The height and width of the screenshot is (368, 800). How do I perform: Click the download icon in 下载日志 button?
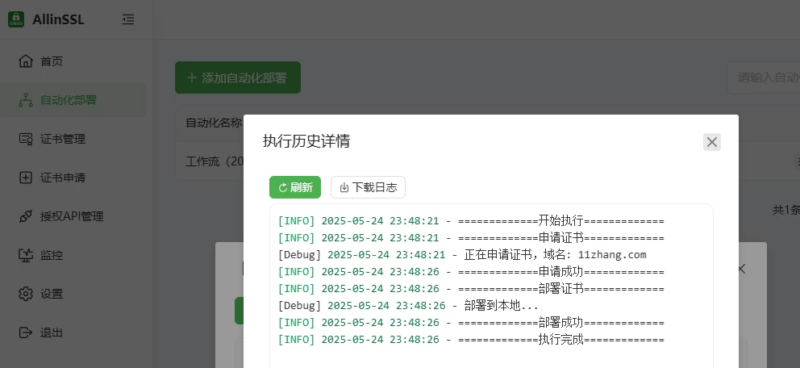[344, 188]
